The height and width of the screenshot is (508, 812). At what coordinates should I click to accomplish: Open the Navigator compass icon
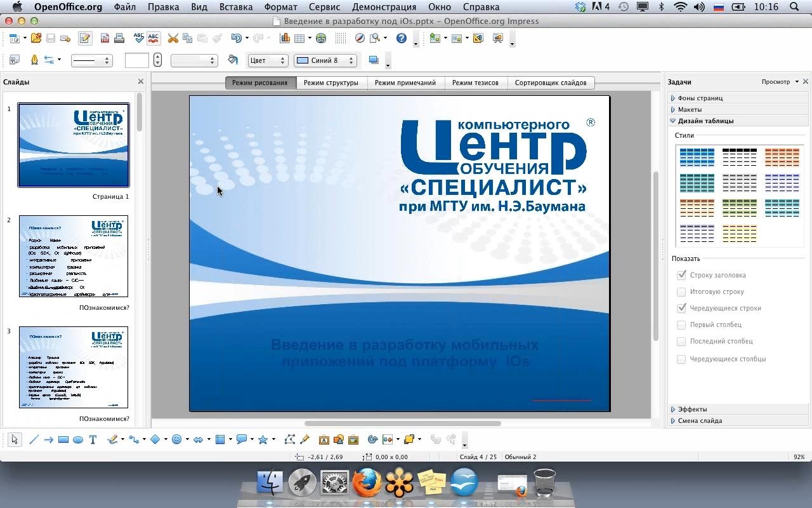(360, 39)
